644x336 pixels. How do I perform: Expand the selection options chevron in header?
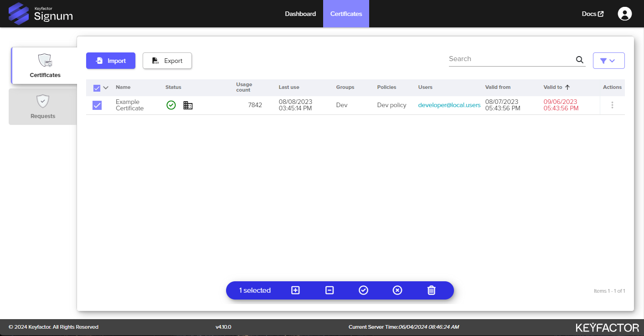106,88
